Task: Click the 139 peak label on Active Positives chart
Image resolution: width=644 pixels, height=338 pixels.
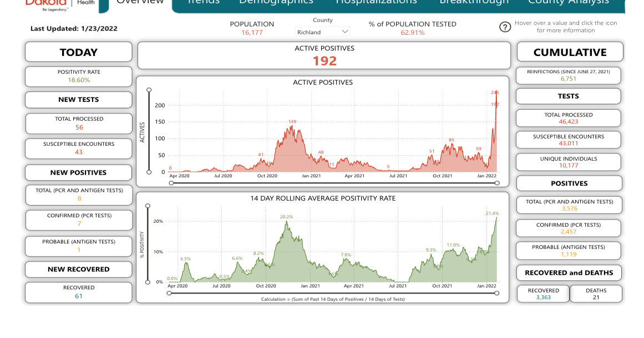Action: point(292,121)
